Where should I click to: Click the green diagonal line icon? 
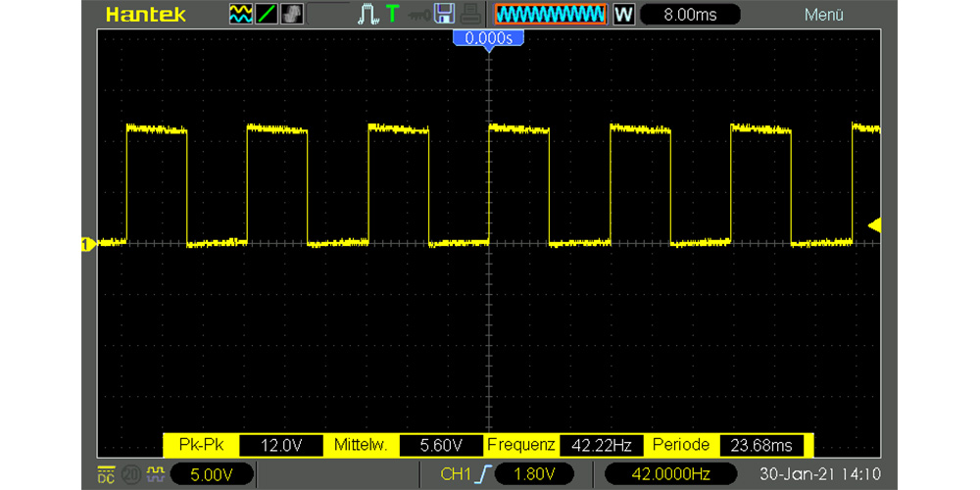[x=267, y=15]
